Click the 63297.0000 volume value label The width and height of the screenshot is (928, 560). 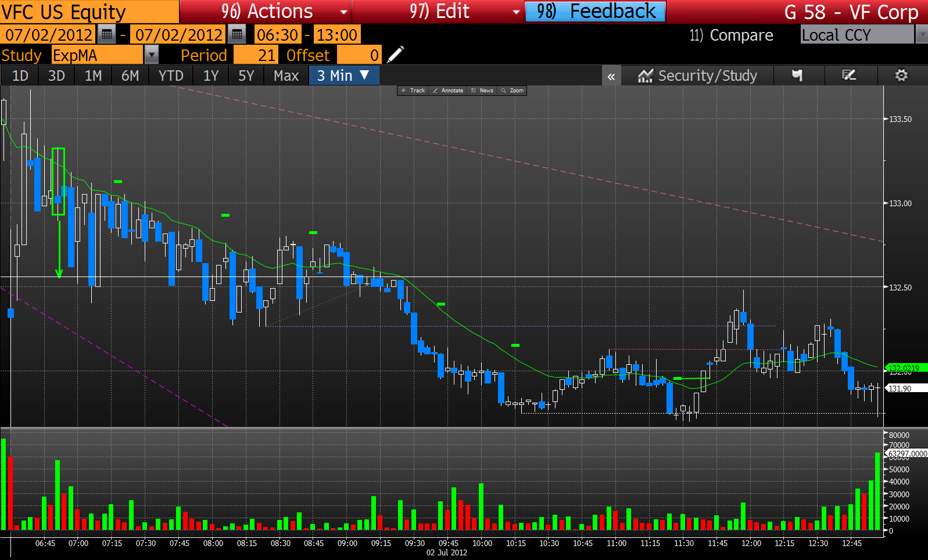907,454
